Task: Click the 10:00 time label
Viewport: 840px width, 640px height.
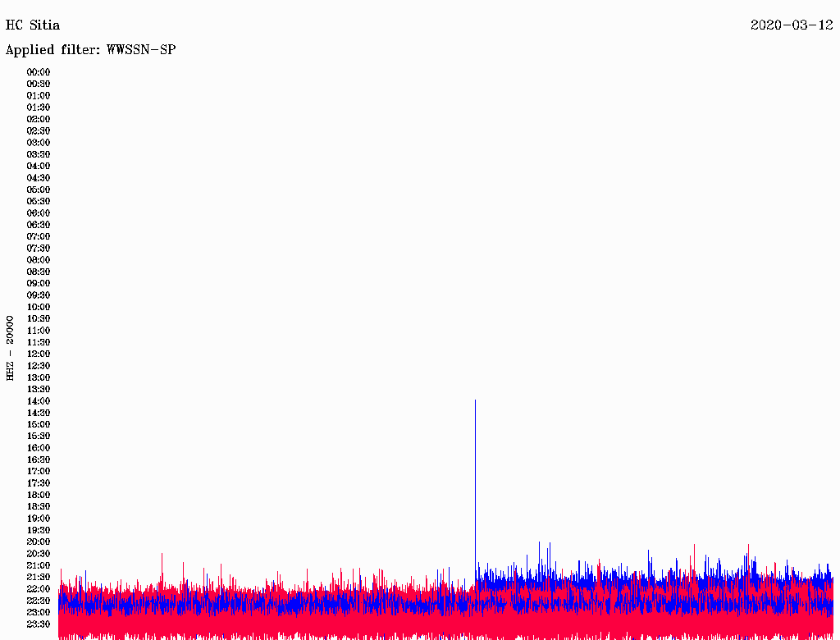Action: coord(39,307)
